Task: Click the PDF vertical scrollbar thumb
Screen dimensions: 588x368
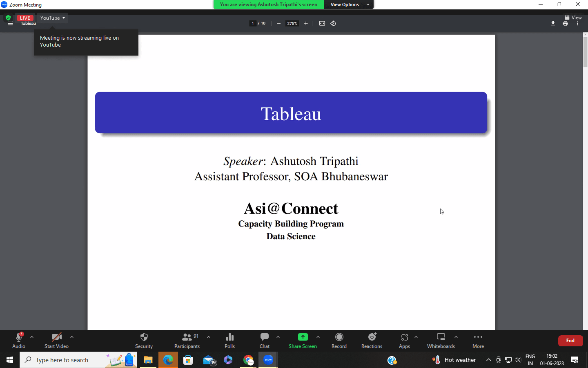Action: coord(585,52)
